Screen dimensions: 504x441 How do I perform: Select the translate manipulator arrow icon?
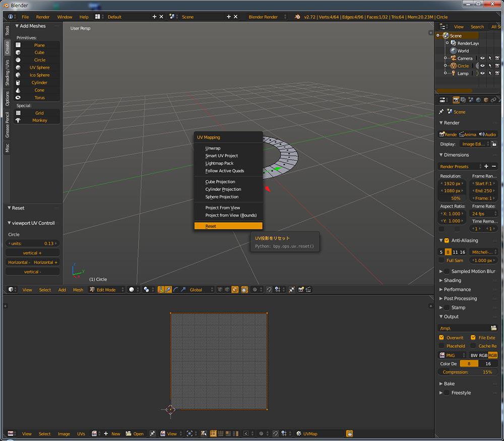click(x=168, y=290)
